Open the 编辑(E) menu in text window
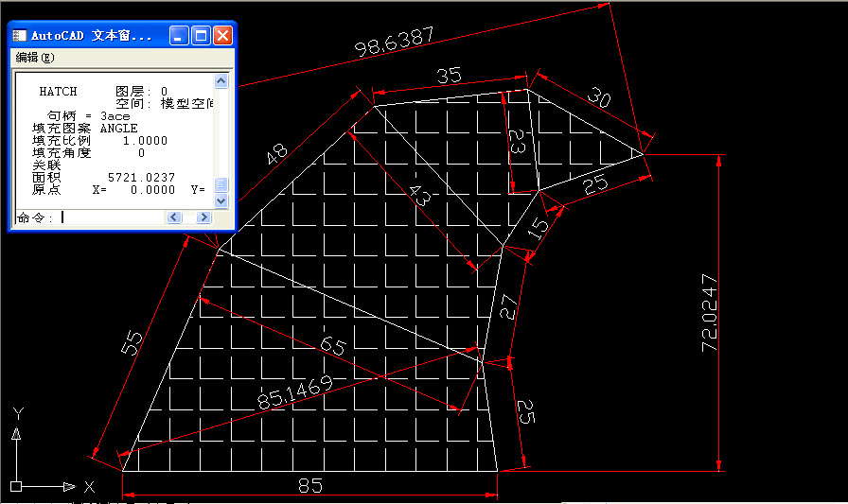The height and width of the screenshot is (504, 848). tap(35, 58)
